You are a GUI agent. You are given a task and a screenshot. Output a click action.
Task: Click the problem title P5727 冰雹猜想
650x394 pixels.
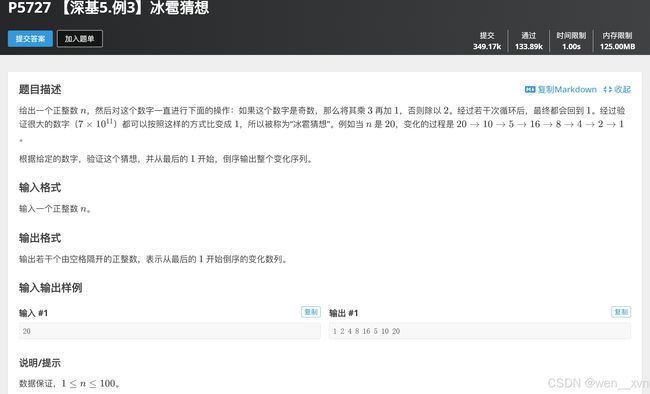point(109,7)
